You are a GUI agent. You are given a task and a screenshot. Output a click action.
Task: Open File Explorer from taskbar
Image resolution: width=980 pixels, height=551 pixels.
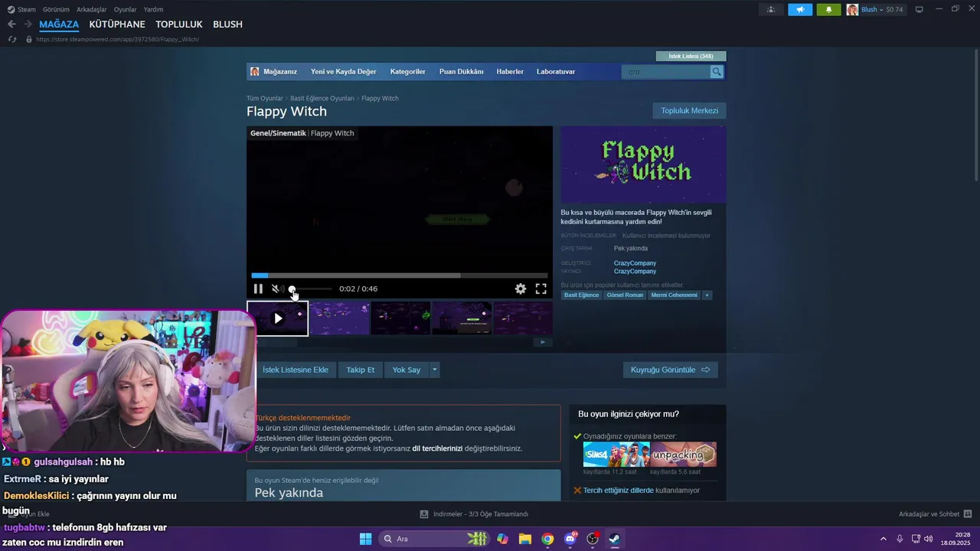(x=525, y=539)
